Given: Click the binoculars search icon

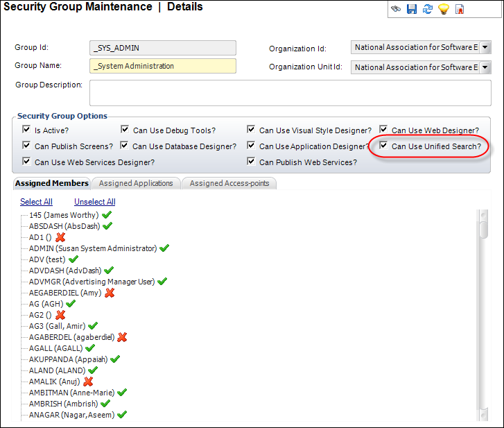Looking at the screenshot, I should [x=396, y=9].
